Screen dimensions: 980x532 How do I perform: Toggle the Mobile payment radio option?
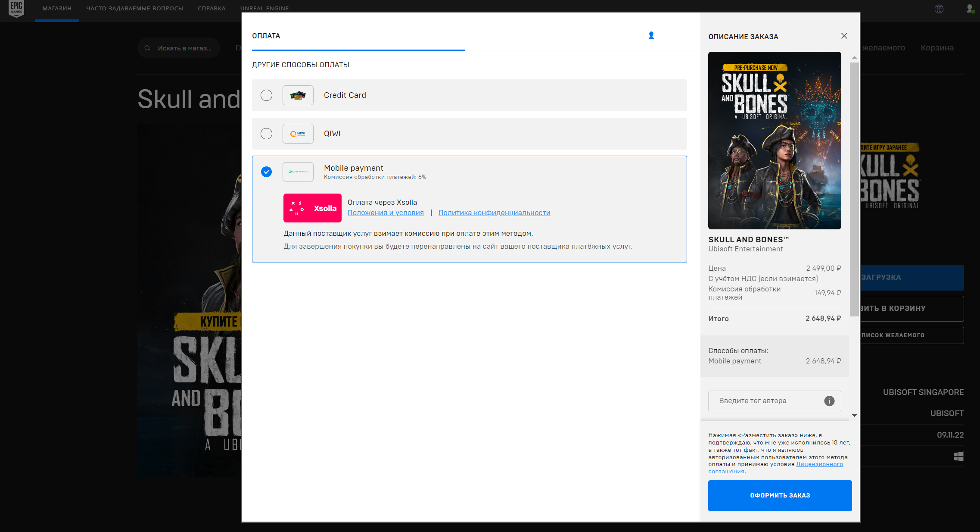click(266, 172)
